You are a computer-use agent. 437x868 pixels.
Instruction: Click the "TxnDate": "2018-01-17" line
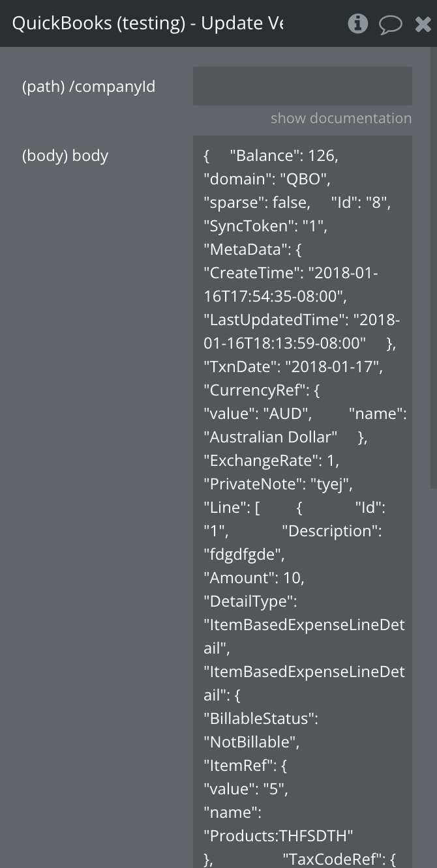click(293, 367)
